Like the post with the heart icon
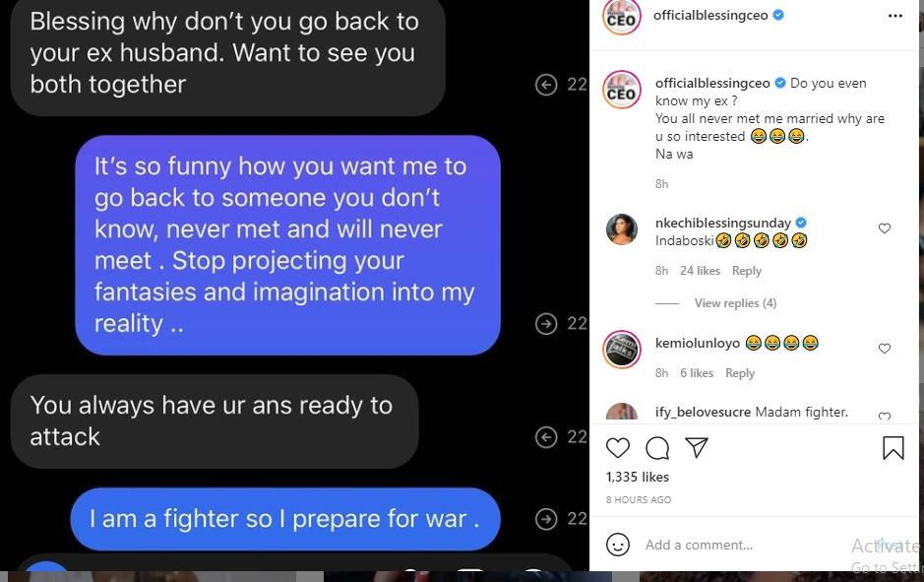This screenshot has width=924, height=582. pos(618,448)
